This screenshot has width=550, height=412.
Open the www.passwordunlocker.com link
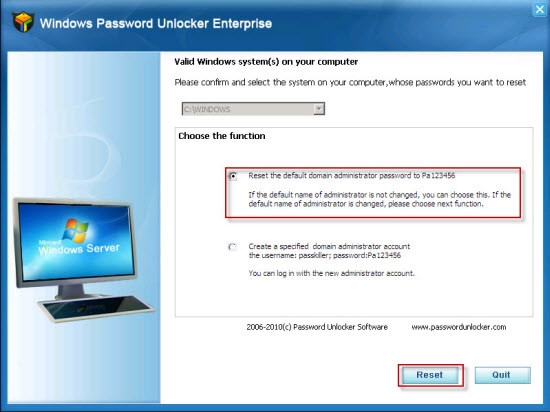tap(459, 327)
